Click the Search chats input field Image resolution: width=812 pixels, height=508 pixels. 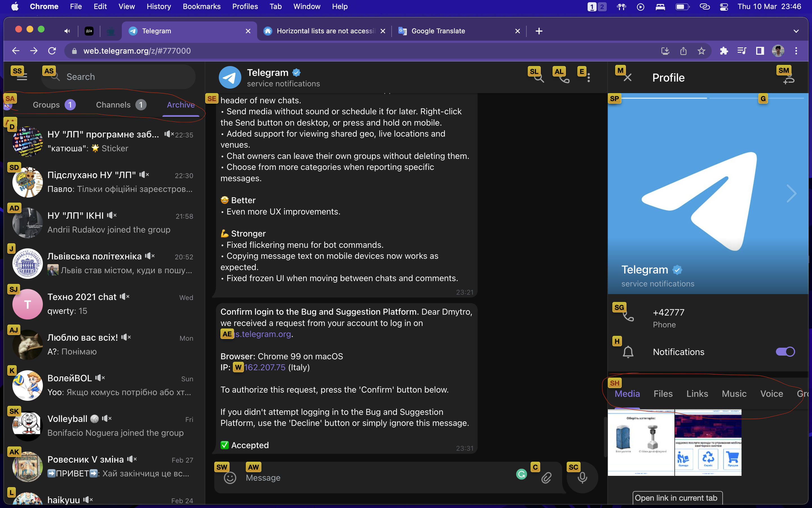coord(118,77)
